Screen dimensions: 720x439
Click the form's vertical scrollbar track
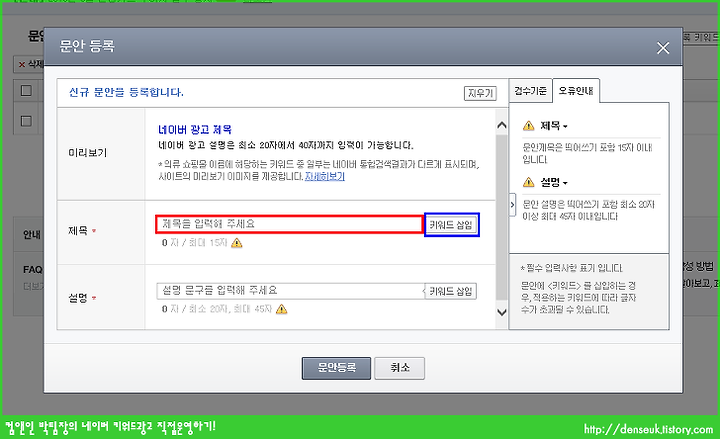pyautogui.click(x=501, y=219)
